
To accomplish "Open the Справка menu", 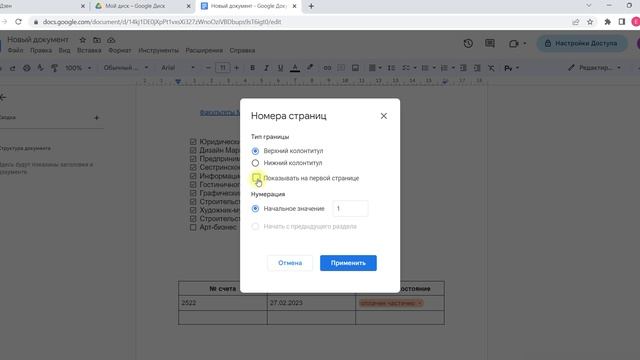I will [242, 51].
